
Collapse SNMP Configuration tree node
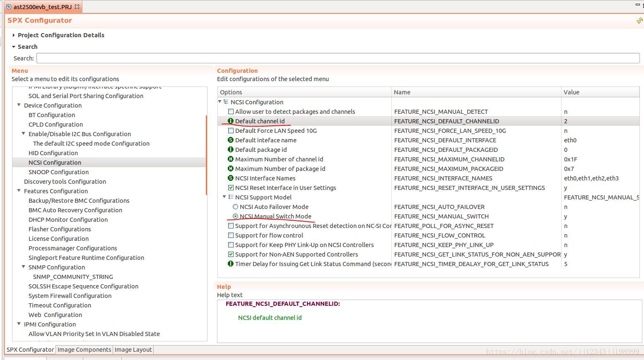(23, 267)
